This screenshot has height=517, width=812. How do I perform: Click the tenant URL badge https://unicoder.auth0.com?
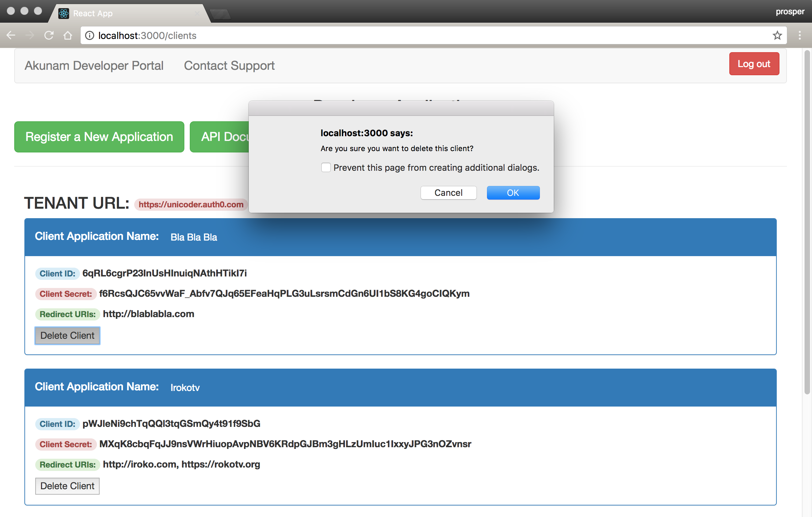click(x=190, y=204)
